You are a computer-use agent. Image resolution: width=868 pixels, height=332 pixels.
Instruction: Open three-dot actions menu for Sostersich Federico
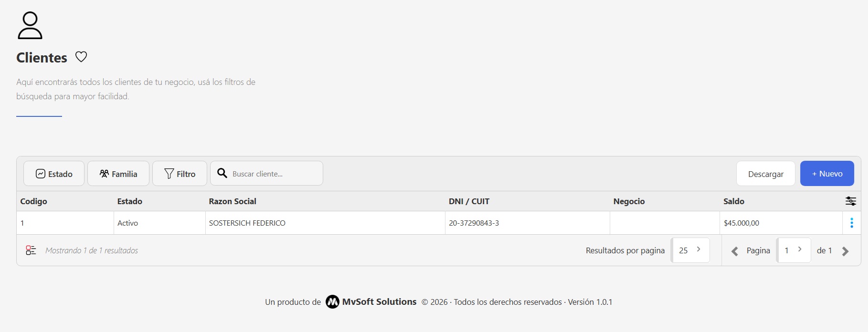click(x=851, y=223)
